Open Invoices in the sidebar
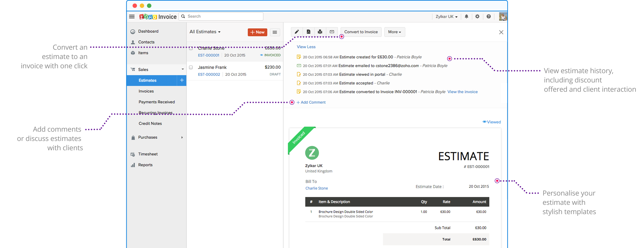This screenshot has height=248, width=644. [146, 91]
